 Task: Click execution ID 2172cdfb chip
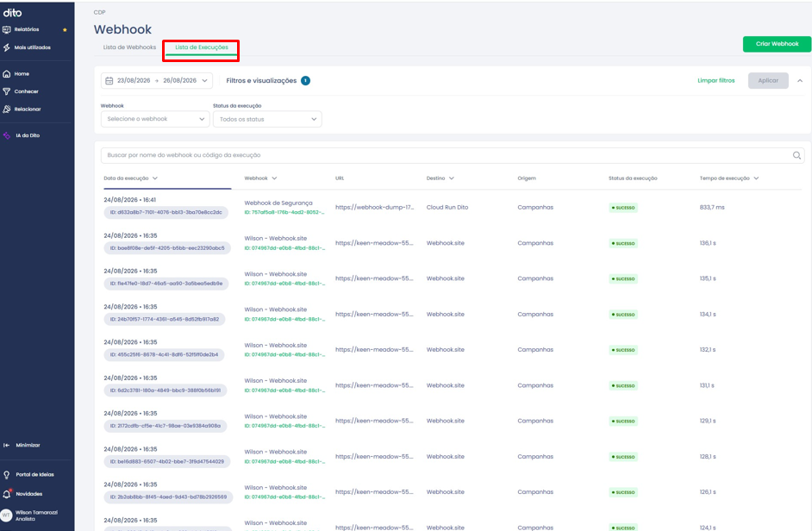(166, 426)
